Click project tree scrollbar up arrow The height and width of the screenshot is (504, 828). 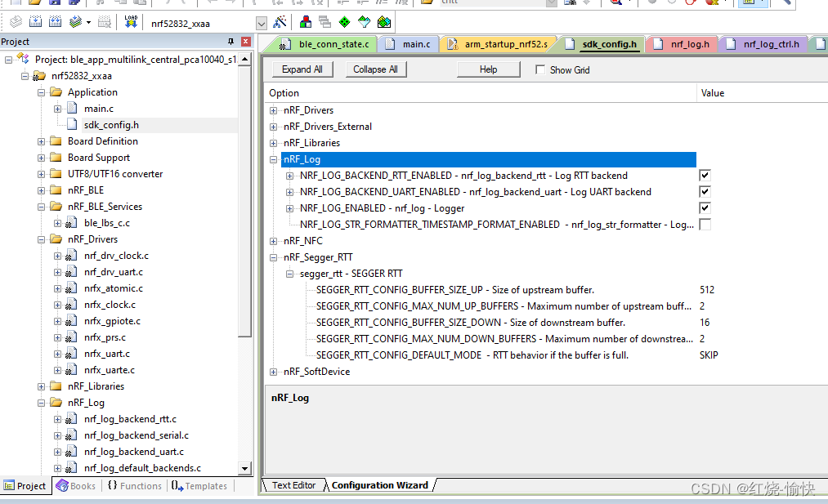(x=244, y=59)
